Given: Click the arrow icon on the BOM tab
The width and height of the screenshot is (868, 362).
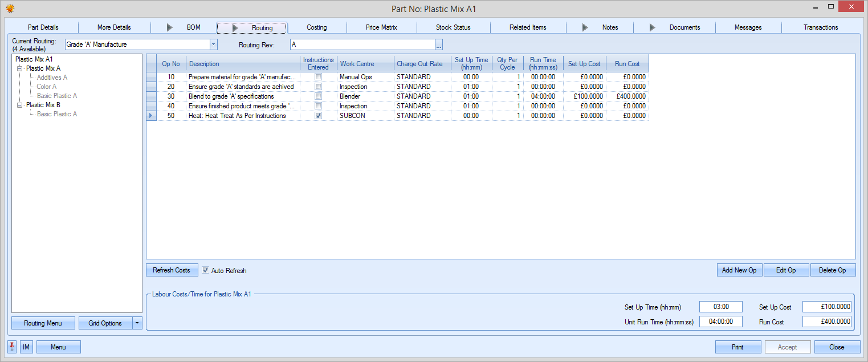Looking at the screenshot, I should click(x=170, y=27).
